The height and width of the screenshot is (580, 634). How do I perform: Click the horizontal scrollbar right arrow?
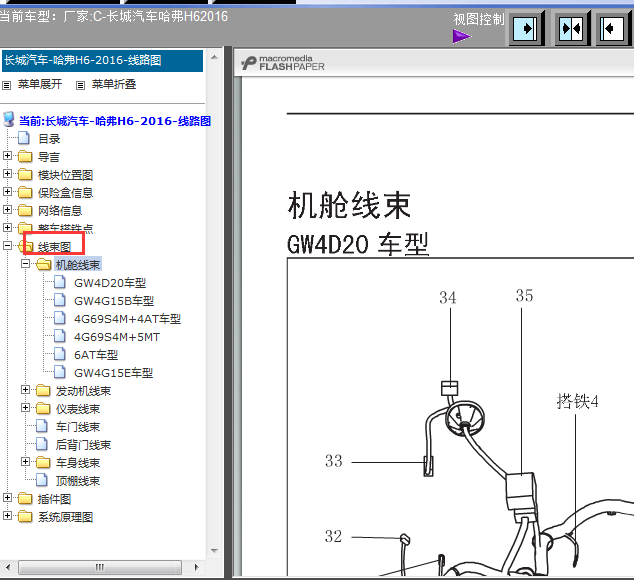click(x=196, y=567)
